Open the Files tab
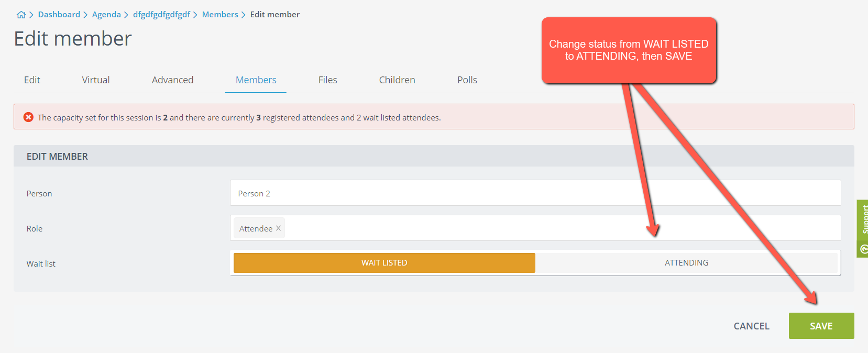868x353 pixels. 327,80
